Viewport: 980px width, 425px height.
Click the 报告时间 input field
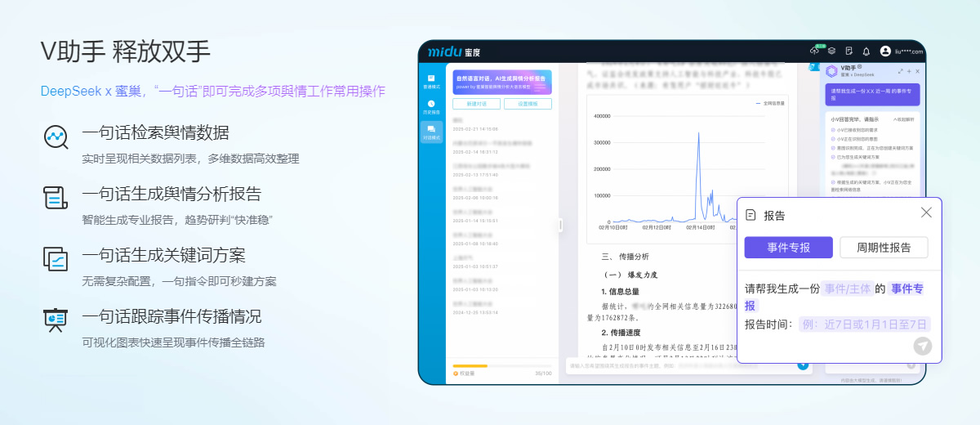tap(864, 324)
